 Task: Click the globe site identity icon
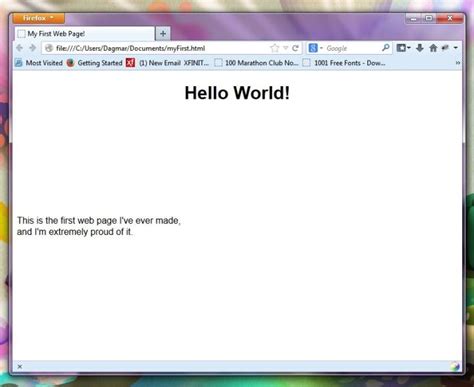[49, 48]
